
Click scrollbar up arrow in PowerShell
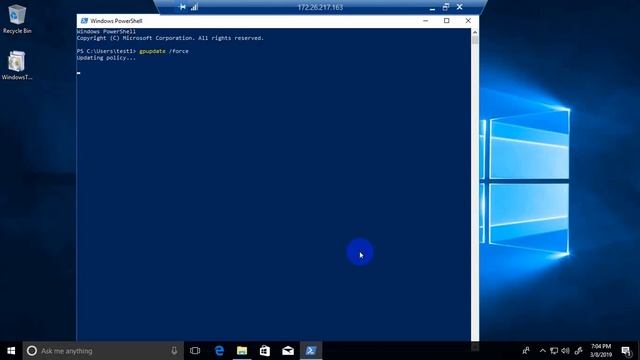point(475,32)
